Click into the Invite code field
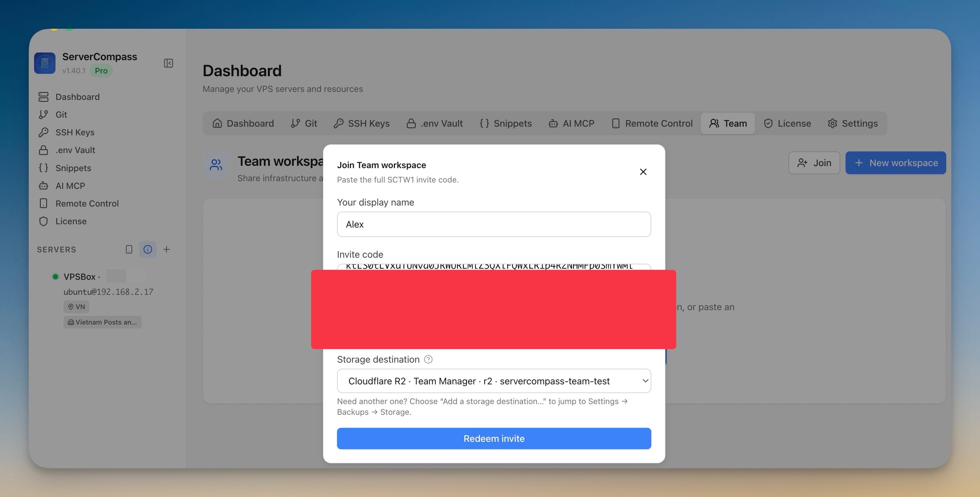The height and width of the screenshot is (497, 980). 494,267
